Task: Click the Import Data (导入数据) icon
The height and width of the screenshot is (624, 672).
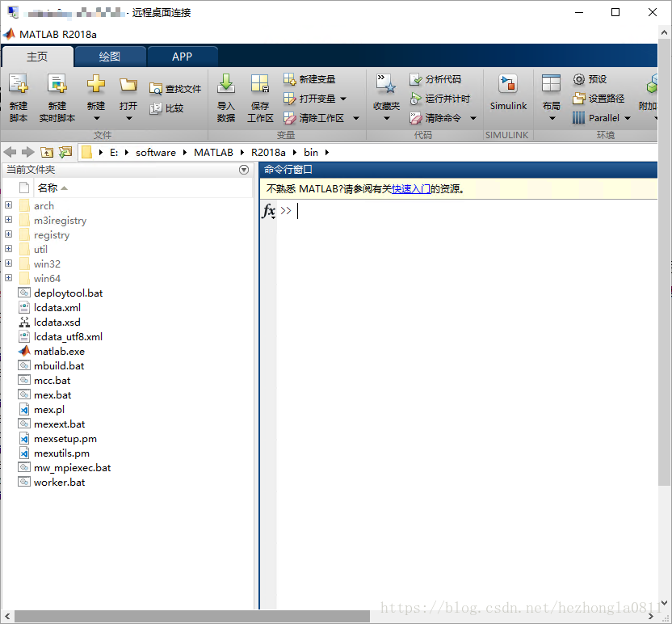Action: point(226,83)
